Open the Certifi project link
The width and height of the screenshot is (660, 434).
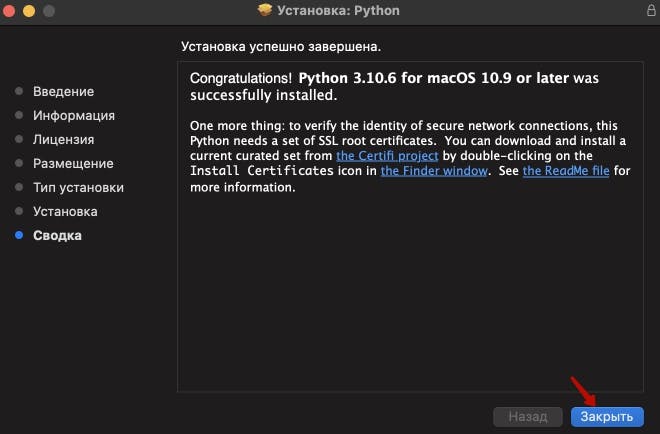387,156
